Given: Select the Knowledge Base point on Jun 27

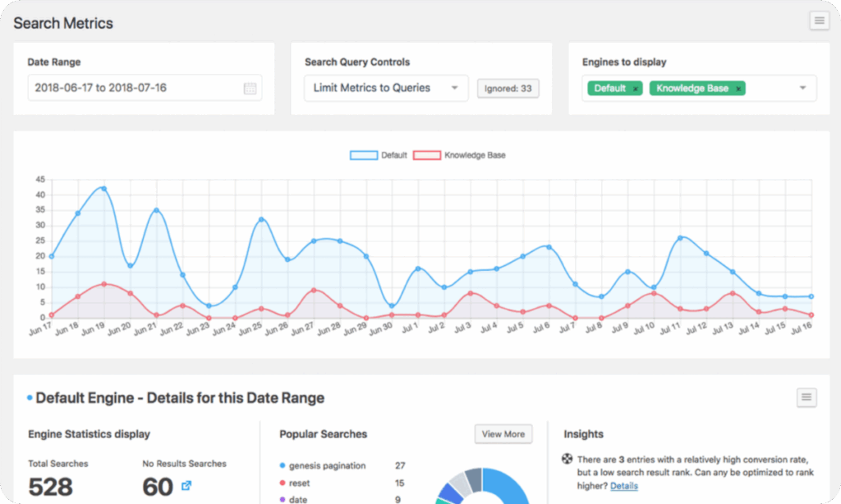Looking at the screenshot, I should (x=314, y=290).
